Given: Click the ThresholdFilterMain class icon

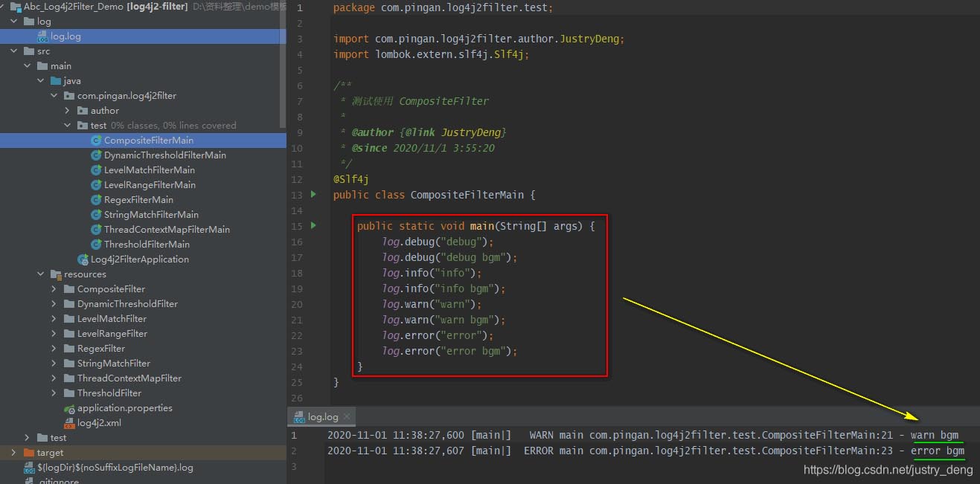Looking at the screenshot, I should coord(96,245).
